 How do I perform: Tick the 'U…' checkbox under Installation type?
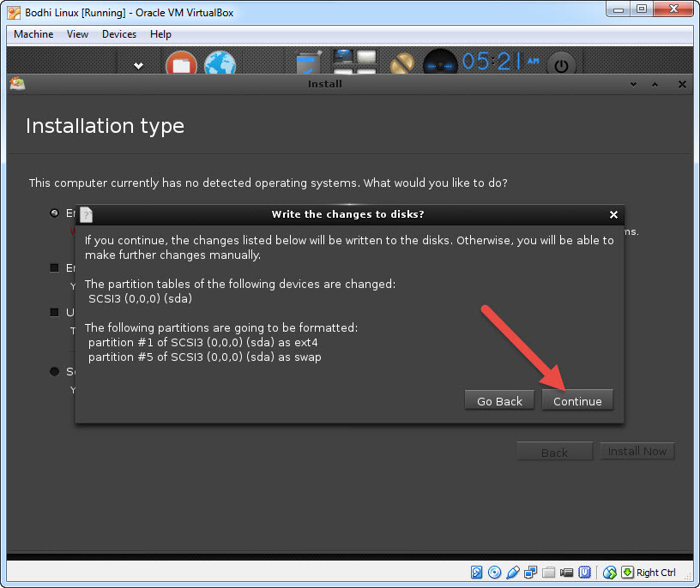[x=54, y=312]
